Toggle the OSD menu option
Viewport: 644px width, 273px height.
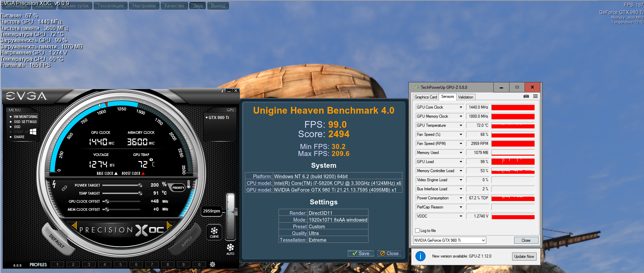point(17,127)
